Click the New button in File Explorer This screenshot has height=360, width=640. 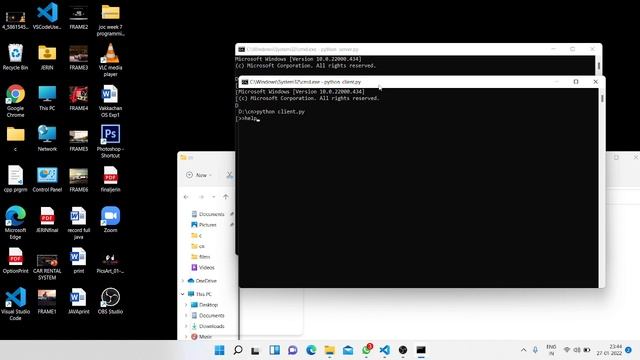pos(199,175)
